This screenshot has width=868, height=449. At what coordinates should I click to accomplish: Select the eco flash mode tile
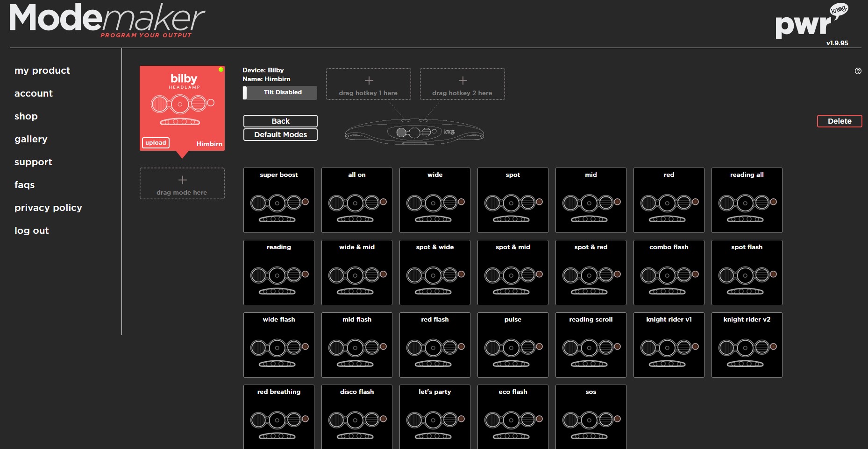[513, 417]
